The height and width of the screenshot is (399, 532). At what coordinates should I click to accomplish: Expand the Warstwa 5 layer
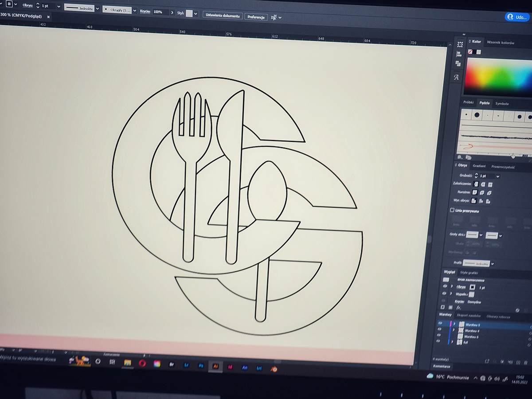454,324
